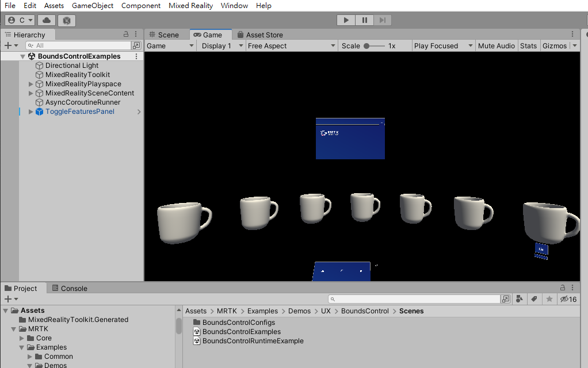The height and width of the screenshot is (368, 588).
Task: Open the Assets menu
Action: coord(54,6)
